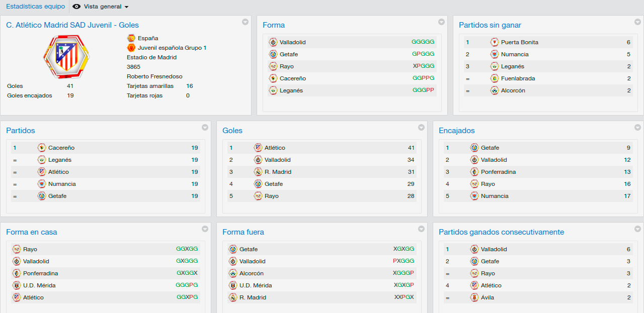Open the Forma fuera panel menu arrow
Screen dimensions: 644x313
[x=421, y=229]
